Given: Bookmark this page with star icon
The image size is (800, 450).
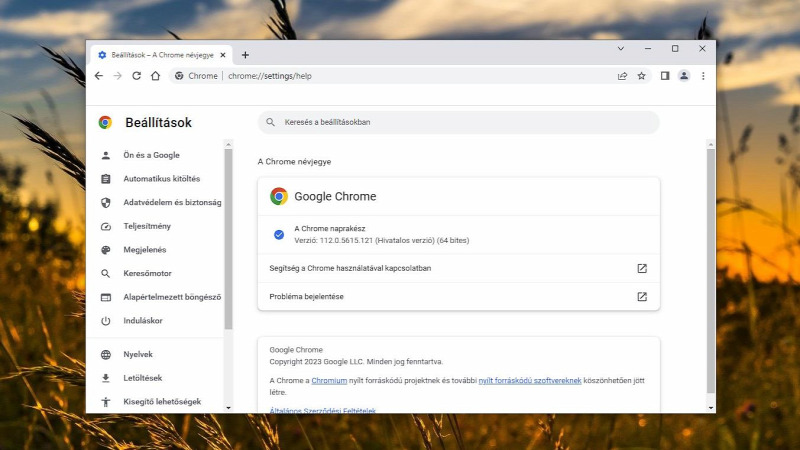Looking at the screenshot, I should (641, 76).
